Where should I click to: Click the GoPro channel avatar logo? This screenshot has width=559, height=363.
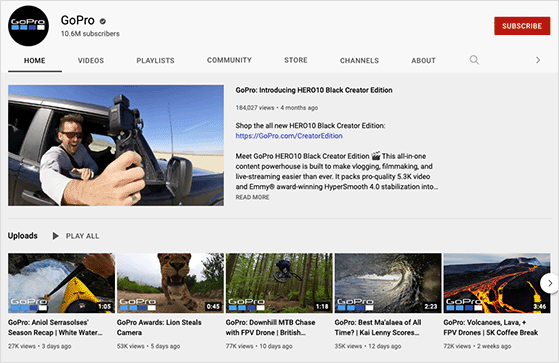pyautogui.click(x=29, y=26)
